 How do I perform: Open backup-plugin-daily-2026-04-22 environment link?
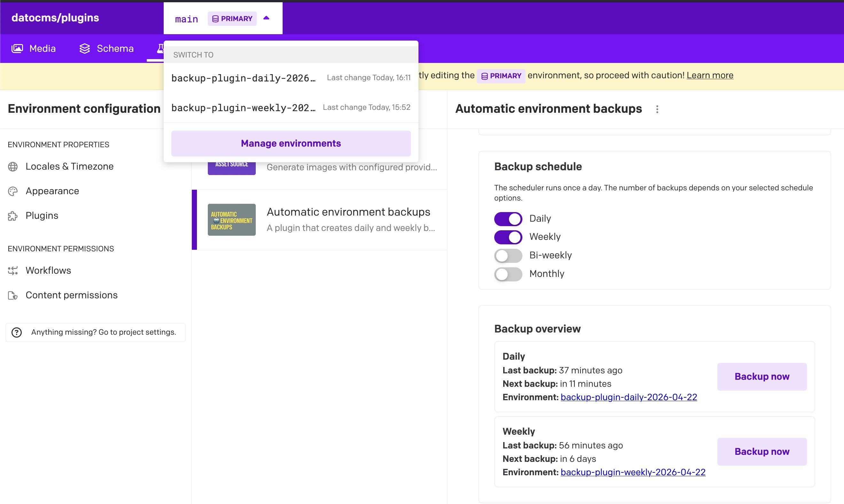click(629, 397)
